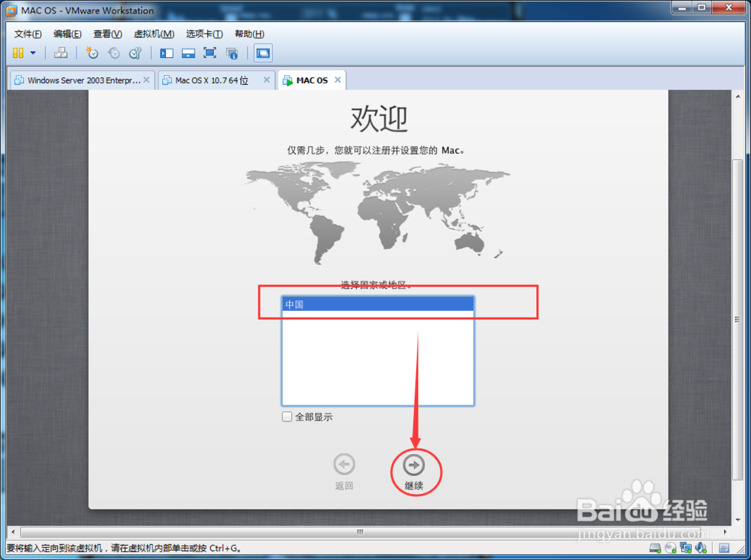
Task: Switch to Windows Server 2003 Enterprise tab
Action: pos(83,80)
